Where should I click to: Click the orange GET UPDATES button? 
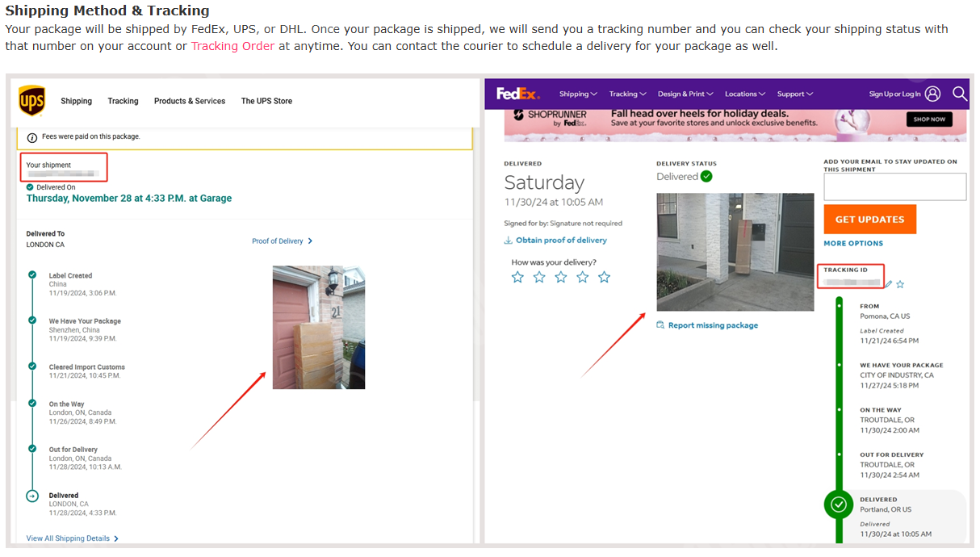869,219
